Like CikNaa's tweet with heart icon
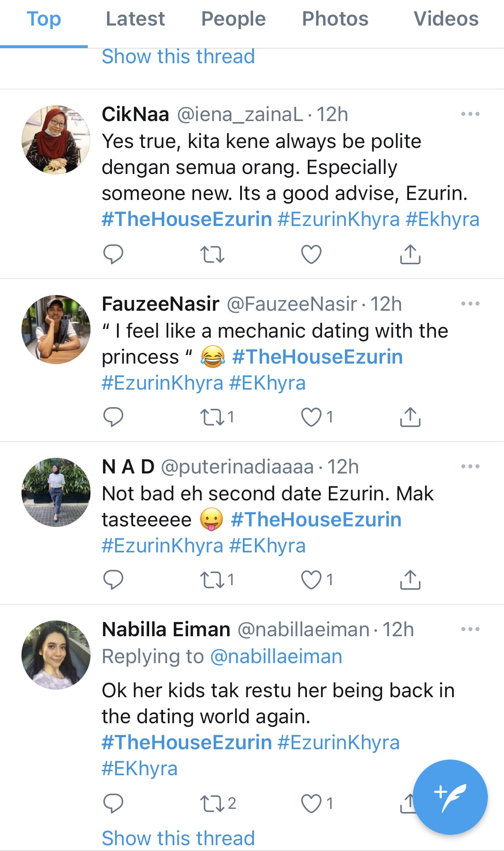The image size is (504, 851). tap(311, 254)
